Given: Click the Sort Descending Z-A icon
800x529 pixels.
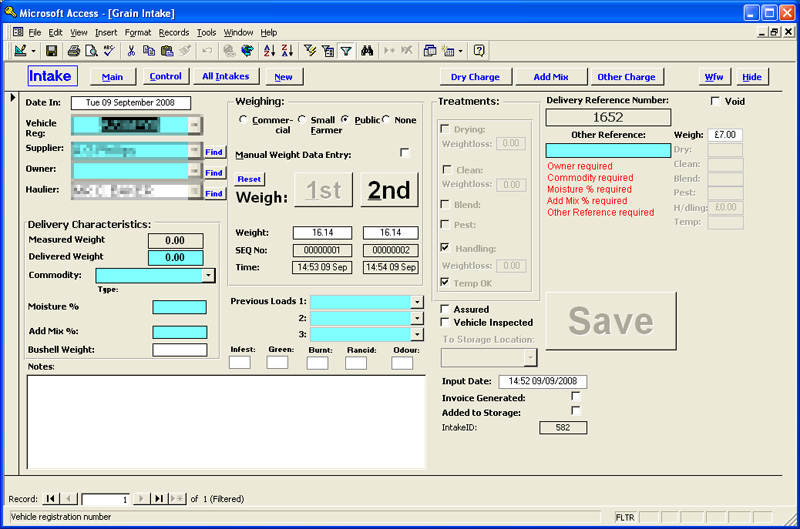Looking at the screenshot, I should pos(287,50).
